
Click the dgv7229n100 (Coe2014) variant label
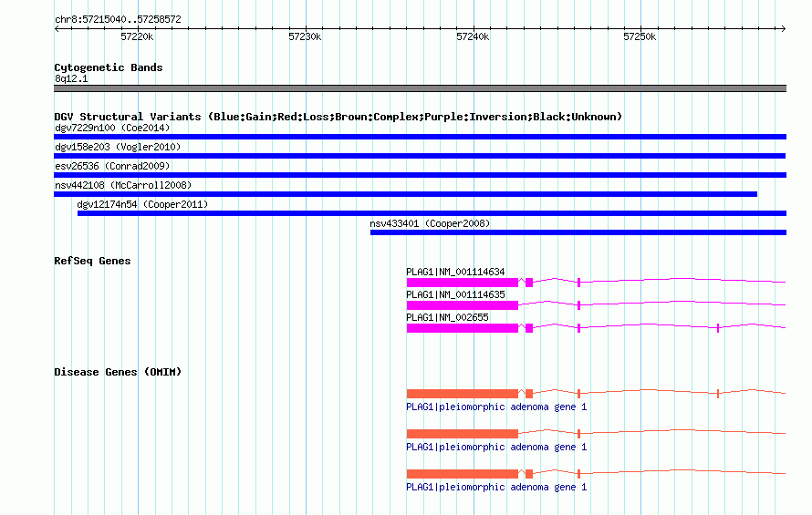click(x=112, y=128)
